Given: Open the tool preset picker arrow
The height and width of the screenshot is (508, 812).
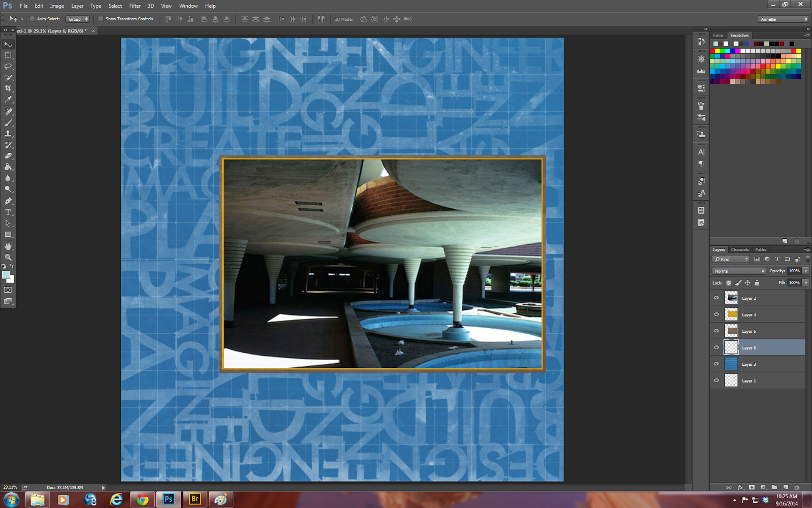Looking at the screenshot, I should [22, 19].
